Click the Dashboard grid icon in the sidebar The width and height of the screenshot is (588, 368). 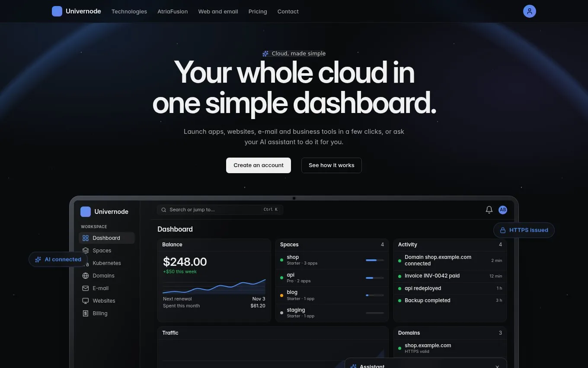pyautogui.click(x=85, y=238)
